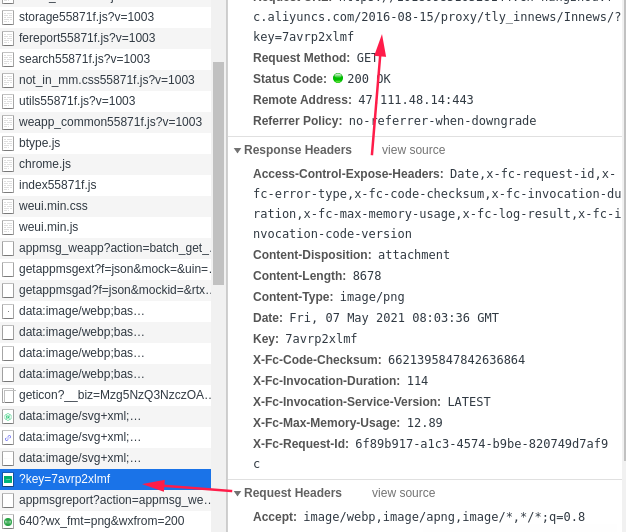Viewport: 626px width, 532px height.
Task: Open appmsgreport?action=appmsg_we request
Action: pos(106,500)
